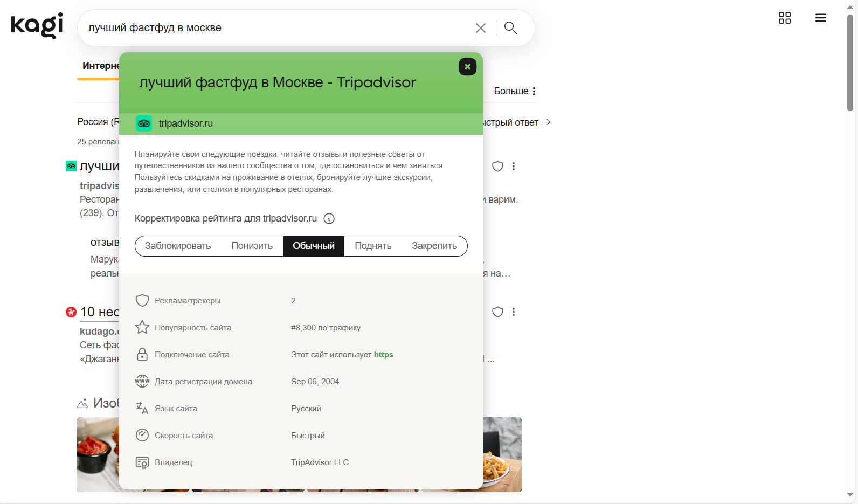This screenshot has height=504, width=858.
Task: Close the Tripadvisor site info popup
Action: pos(467,67)
